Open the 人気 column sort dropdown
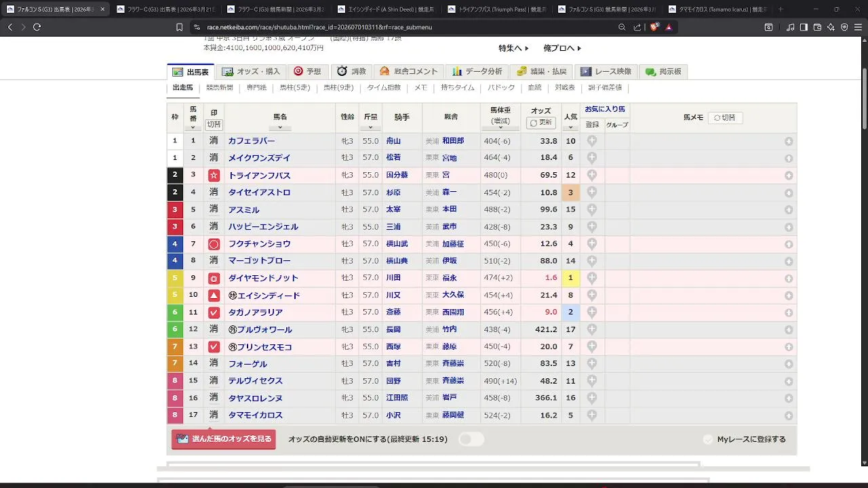This screenshot has width=868, height=488. pyautogui.click(x=570, y=127)
